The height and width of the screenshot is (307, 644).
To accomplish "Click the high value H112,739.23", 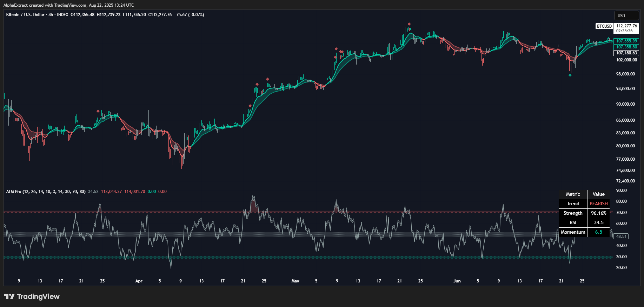I will (108, 15).
